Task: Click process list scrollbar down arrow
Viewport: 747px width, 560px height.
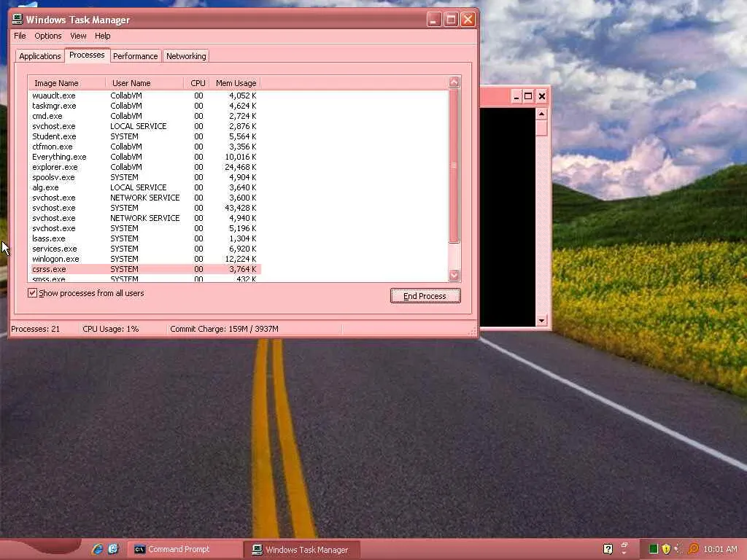Action: pos(454,275)
